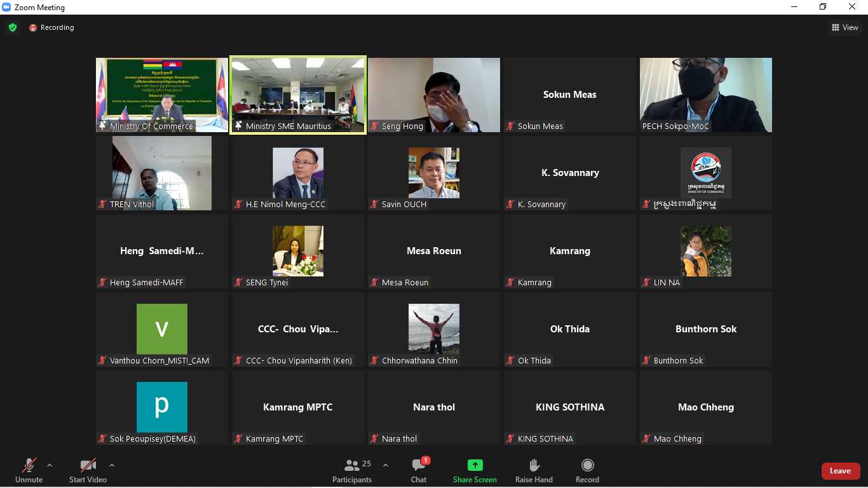Click muted mic icon beside KING SOTHINA label
Viewport: 868px width, 488px height.
coord(510,439)
